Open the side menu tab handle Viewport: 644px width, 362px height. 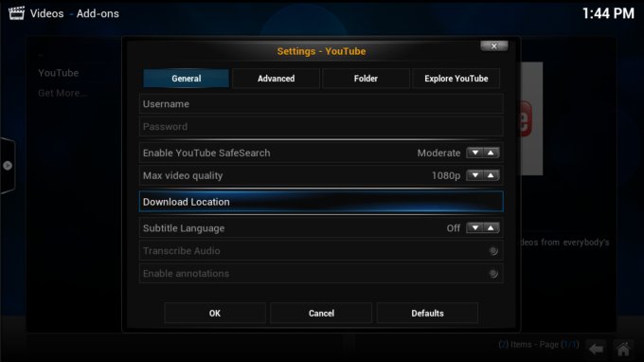click(8, 166)
